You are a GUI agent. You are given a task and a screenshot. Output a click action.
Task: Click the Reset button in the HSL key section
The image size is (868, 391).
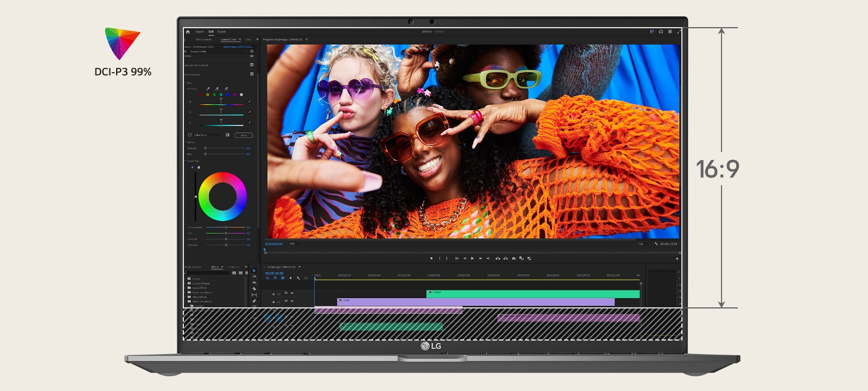click(x=244, y=135)
